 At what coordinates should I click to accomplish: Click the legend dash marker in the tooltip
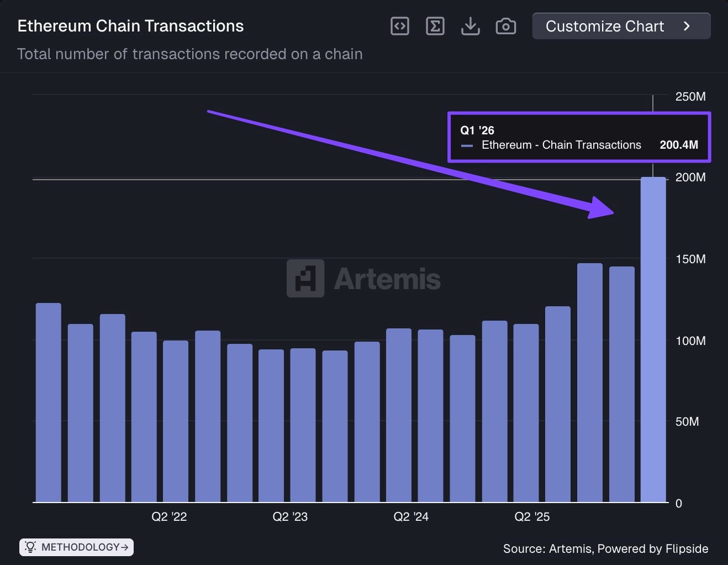click(x=467, y=145)
